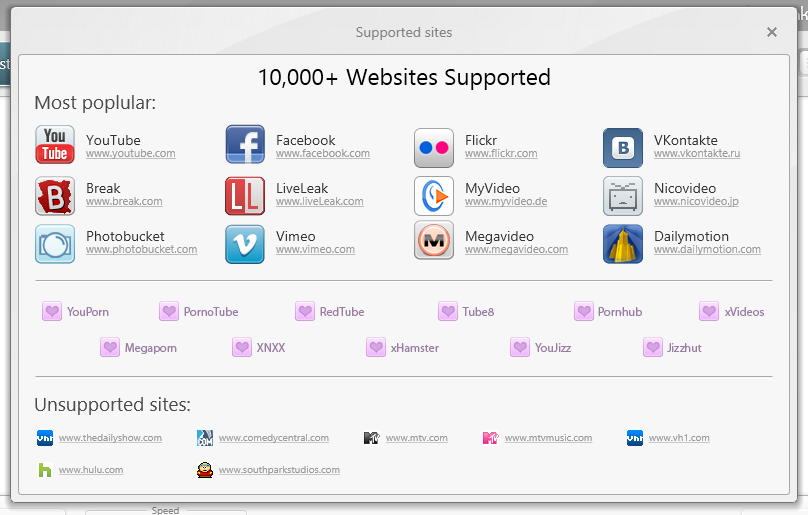
Task: Open the www.vh1.com link
Action: (679, 438)
